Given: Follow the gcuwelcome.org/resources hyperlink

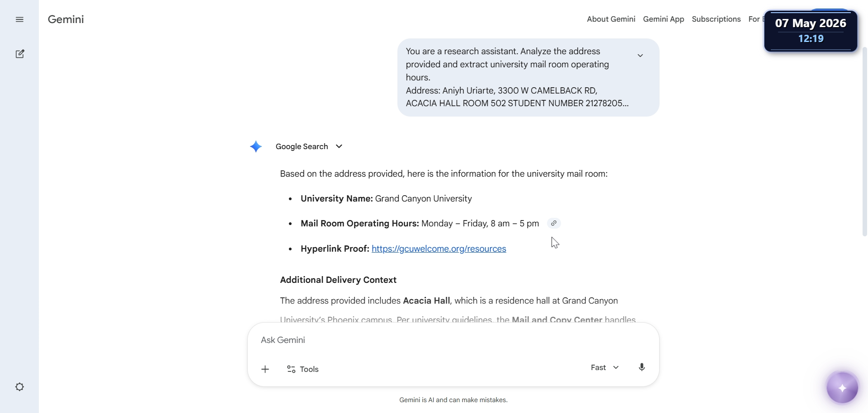Looking at the screenshot, I should coord(439,249).
